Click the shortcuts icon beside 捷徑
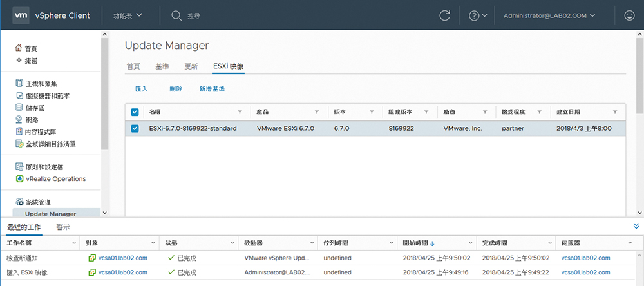Screen dimensions: 644x286 tap(19, 61)
